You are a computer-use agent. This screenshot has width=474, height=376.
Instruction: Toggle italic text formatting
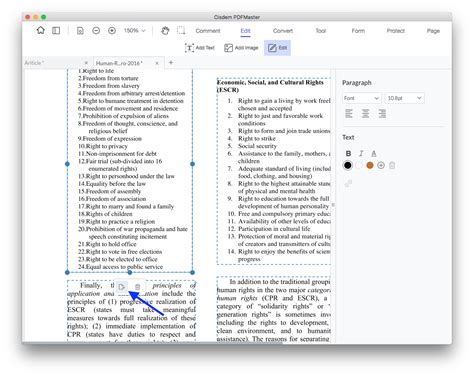pyautogui.click(x=361, y=154)
